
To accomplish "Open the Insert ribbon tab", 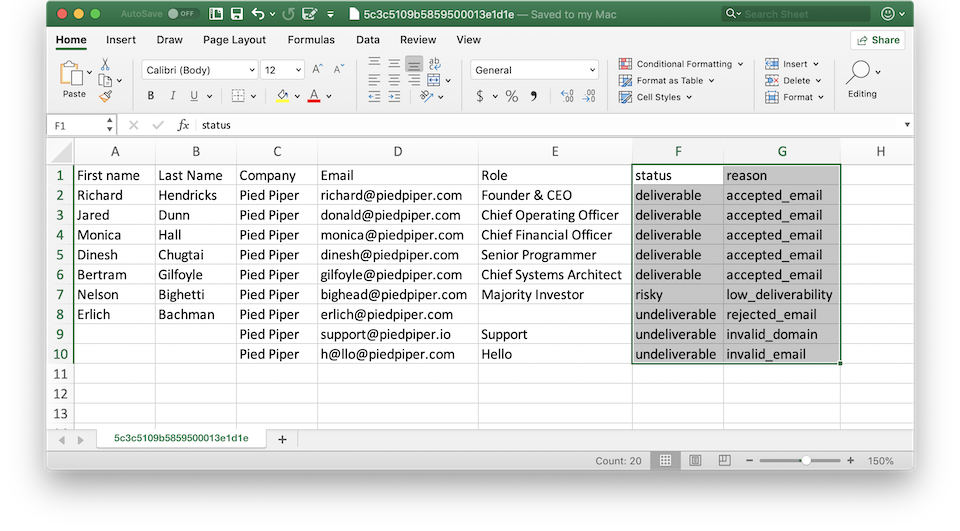I will tap(121, 39).
